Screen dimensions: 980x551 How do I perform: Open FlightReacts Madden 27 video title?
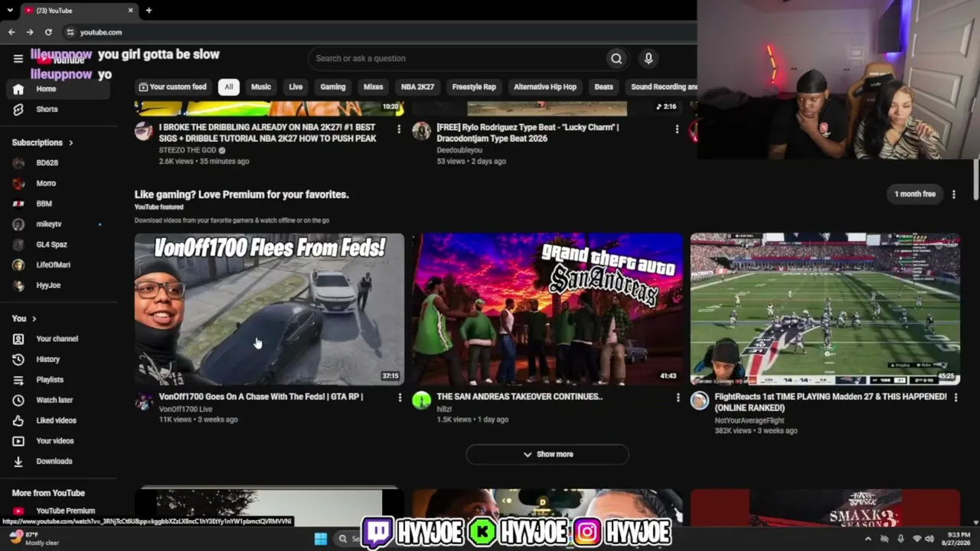(831, 403)
